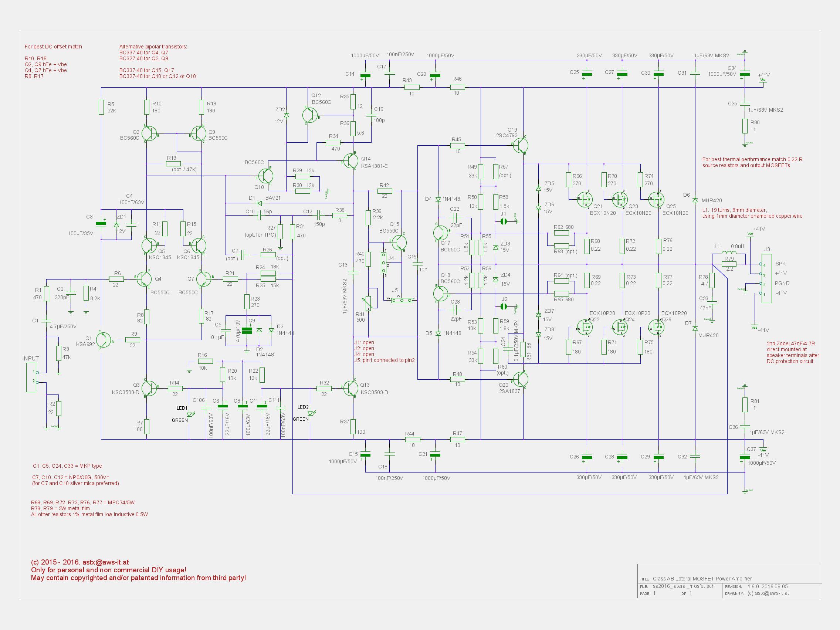
Task: Select the J3 speaker connector symbol
Action: coord(766,279)
